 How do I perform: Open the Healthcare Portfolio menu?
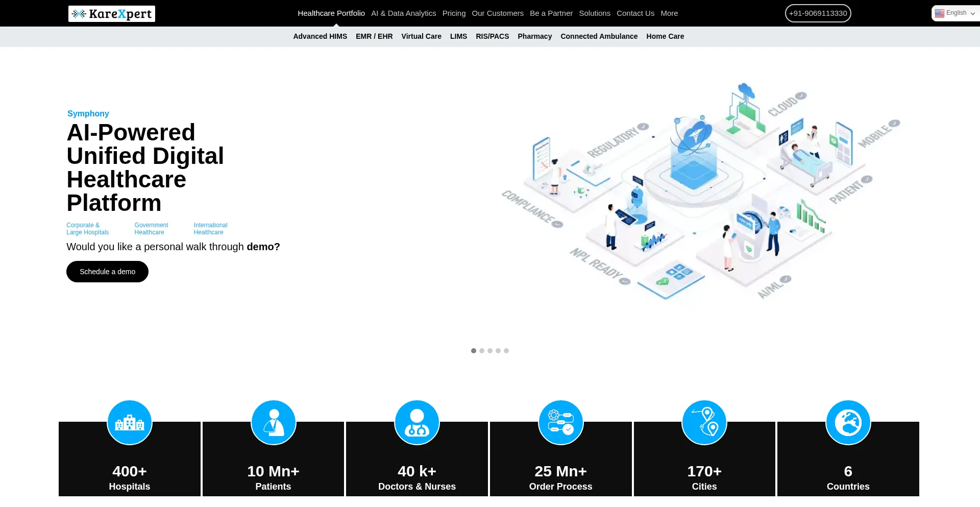pos(331,13)
